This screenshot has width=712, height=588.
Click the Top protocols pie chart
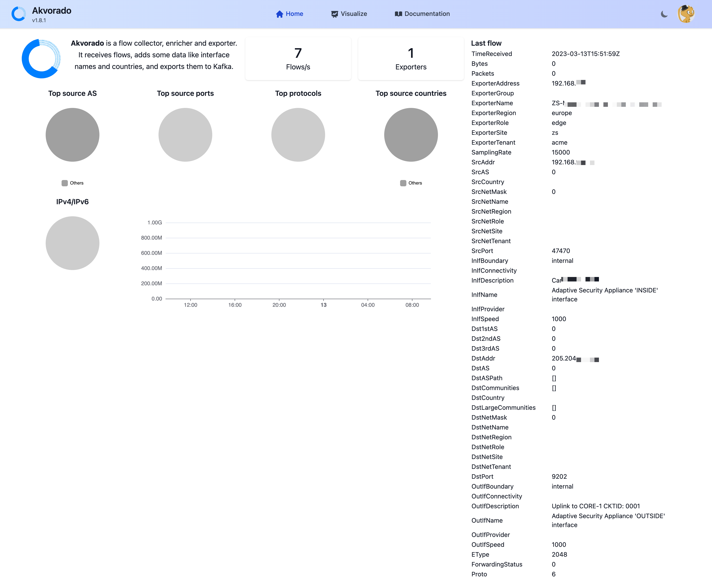pos(298,135)
